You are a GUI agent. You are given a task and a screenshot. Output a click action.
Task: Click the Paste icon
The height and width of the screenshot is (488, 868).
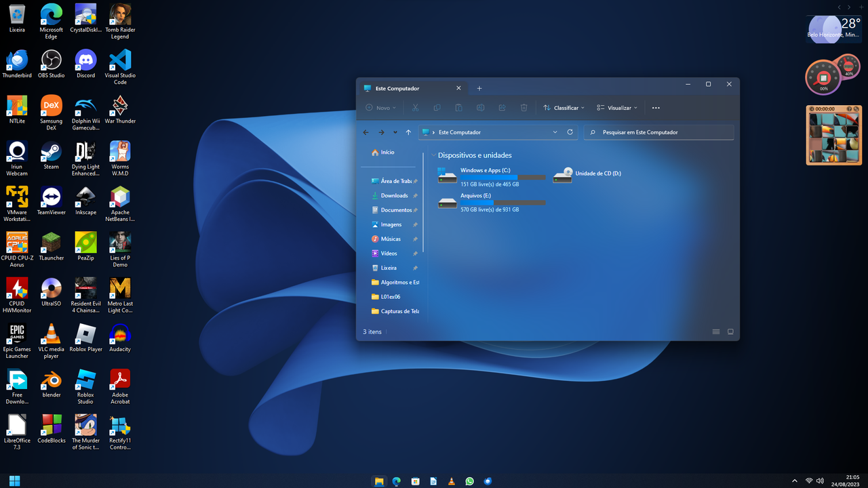coord(458,107)
